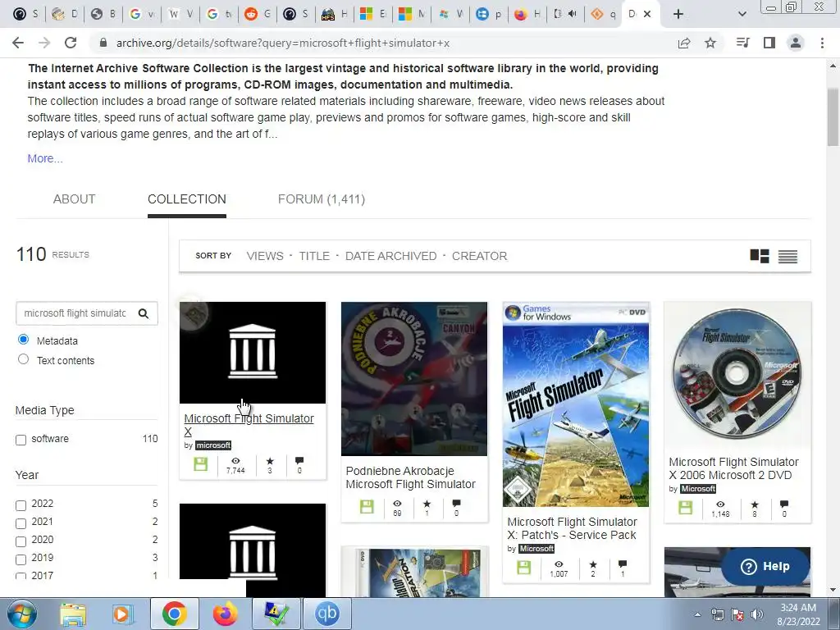The height and width of the screenshot is (630, 840).
Task: Click the search magnifier in sidebar
Action: (143, 313)
